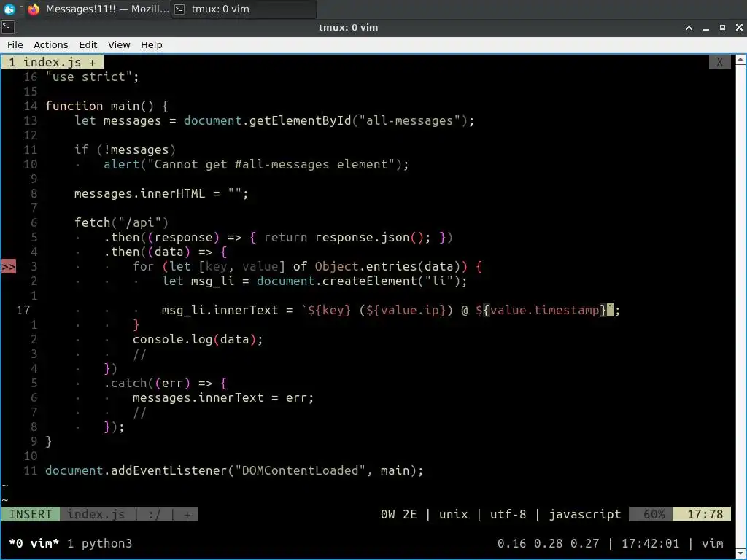Click on .catch((err) line

click(166, 383)
